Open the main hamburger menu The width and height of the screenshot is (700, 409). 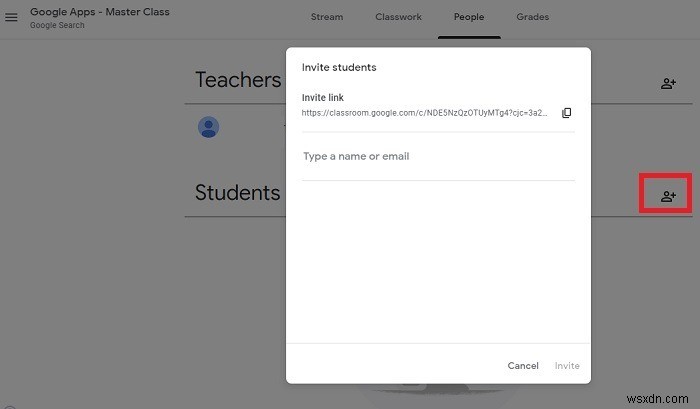pos(11,17)
